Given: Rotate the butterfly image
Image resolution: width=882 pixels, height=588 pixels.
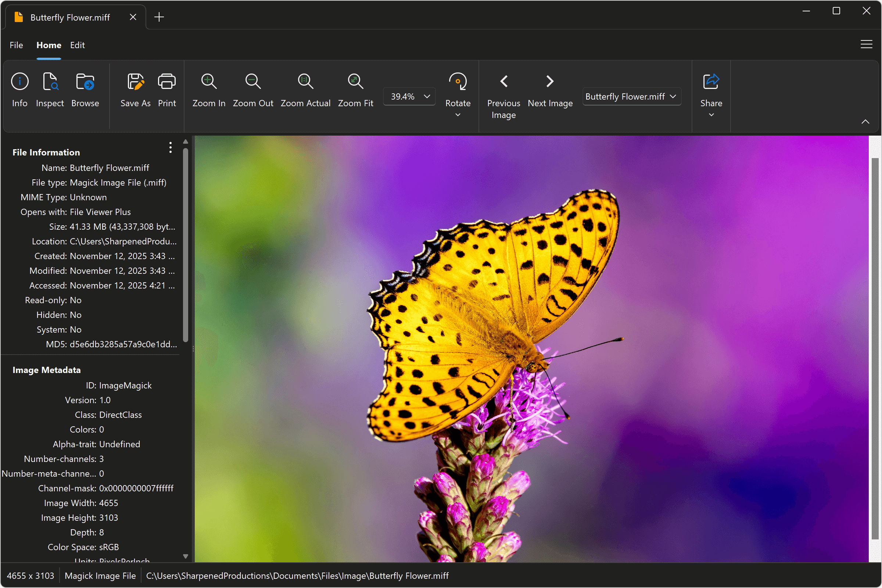Looking at the screenshot, I should pyautogui.click(x=458, y=90).
